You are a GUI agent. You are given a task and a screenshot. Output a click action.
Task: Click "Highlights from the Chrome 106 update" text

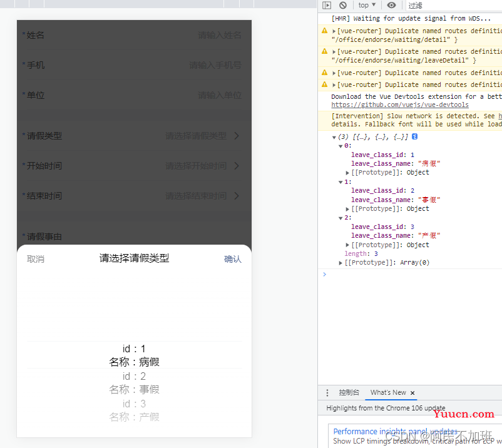[x=386, y=409]
